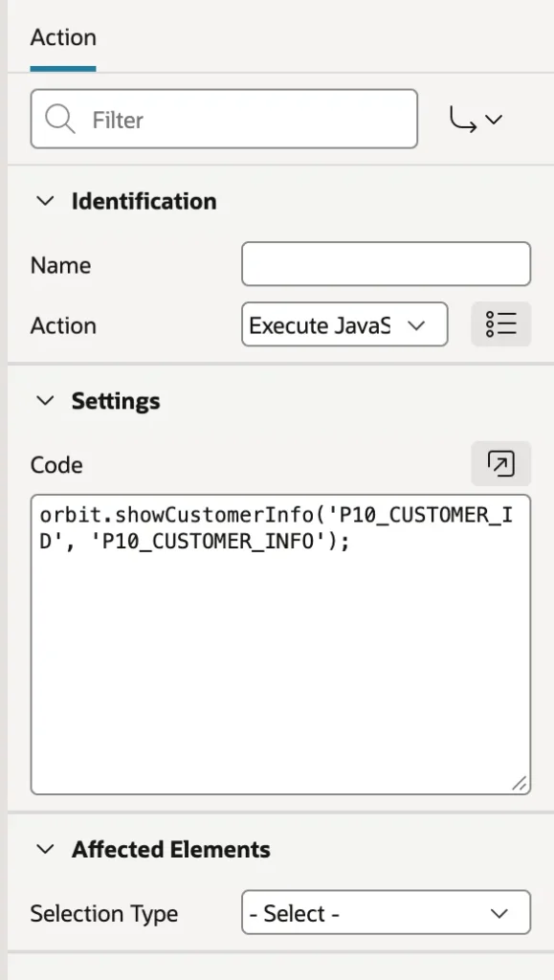
Task: Click the Code area resize handle
Action: 519,783
